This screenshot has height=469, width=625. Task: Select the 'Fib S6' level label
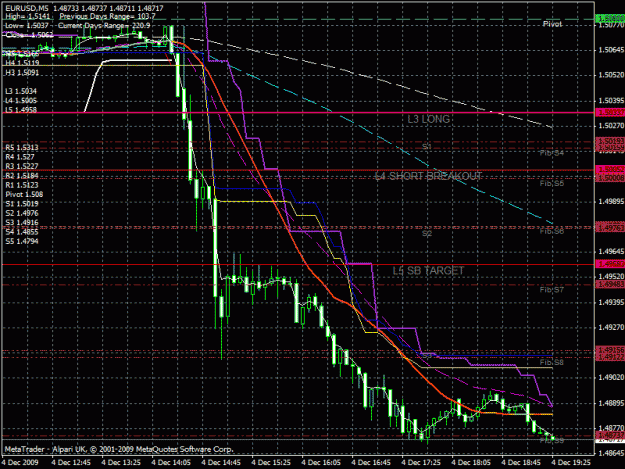552,232
